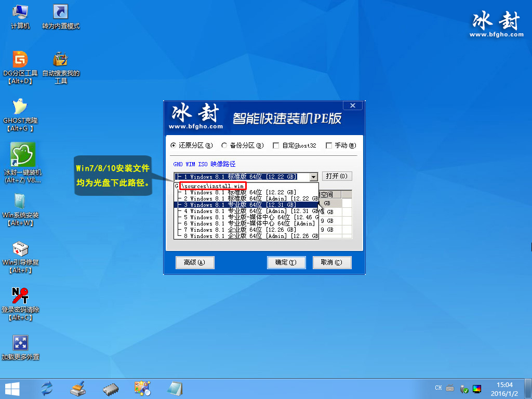This screenshot has width=532, height=399.
Task: Open the disk brush taskbar icon
Action: coord(78,389)
